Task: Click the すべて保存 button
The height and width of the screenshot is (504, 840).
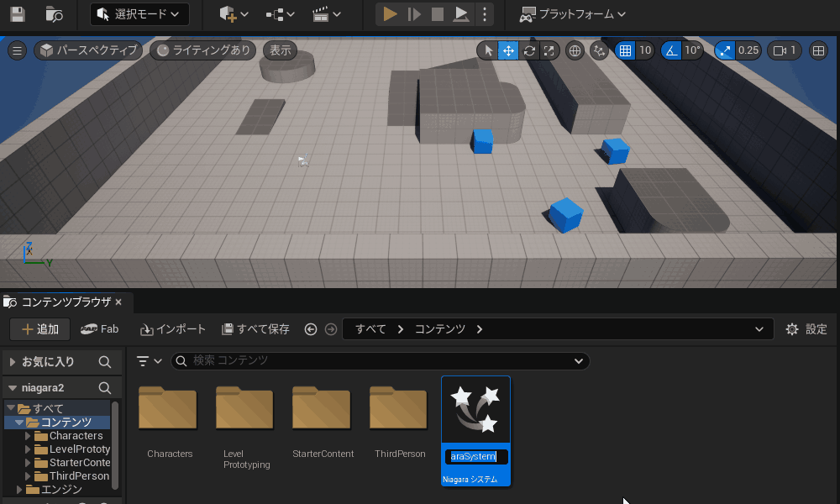Action: (x=255, y=329)
